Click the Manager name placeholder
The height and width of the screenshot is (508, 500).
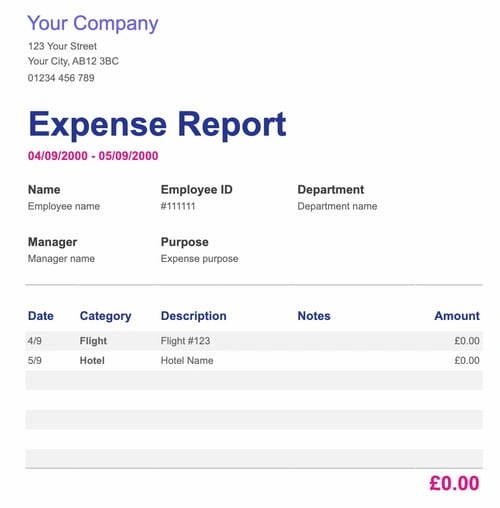(x=61, y=259)
